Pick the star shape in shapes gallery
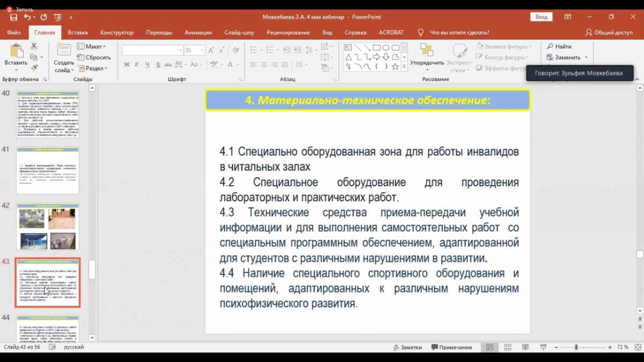The height and width of the screenshot is (362, 644). pyautogui.click(x=395, y=67)
